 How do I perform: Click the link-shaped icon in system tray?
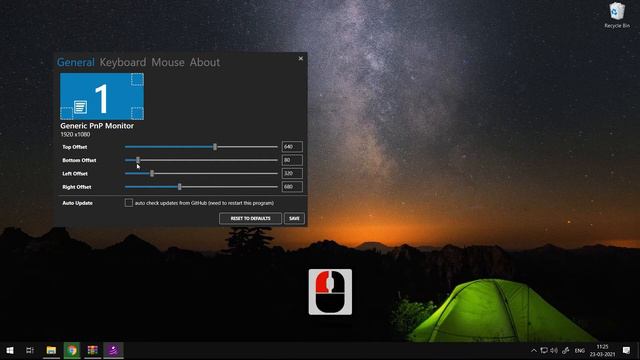(566, 351)
